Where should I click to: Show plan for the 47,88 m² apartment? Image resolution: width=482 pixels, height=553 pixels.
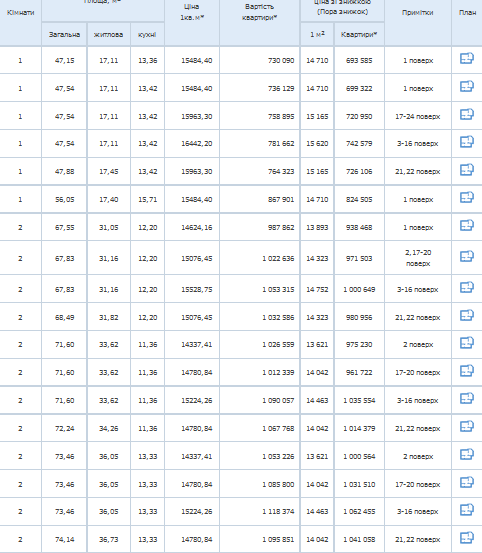pyautogui.click(x=466, y=170)
